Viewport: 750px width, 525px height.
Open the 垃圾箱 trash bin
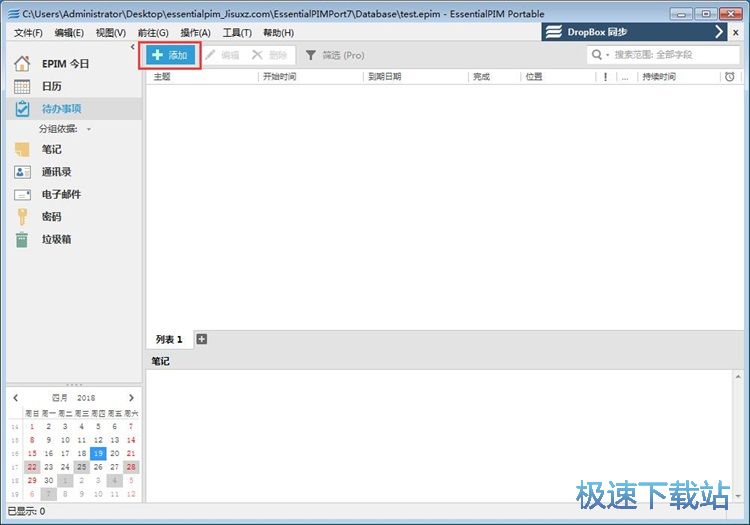56,240
